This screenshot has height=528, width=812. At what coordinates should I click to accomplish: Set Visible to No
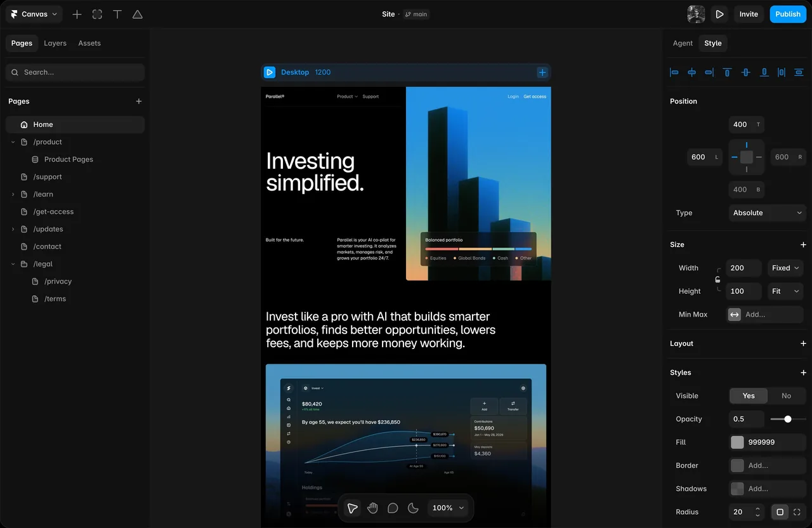point(787,395)
